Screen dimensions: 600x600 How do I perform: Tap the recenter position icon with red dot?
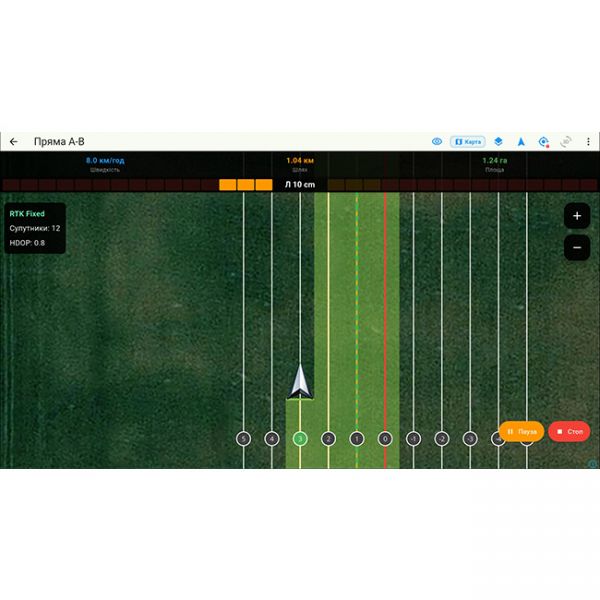544,142
